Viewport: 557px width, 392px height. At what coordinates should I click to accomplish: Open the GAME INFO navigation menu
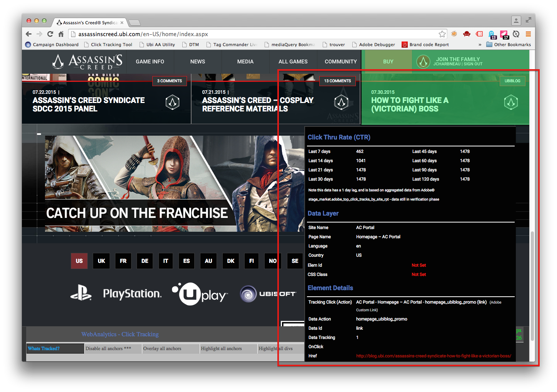click(150, 61)
